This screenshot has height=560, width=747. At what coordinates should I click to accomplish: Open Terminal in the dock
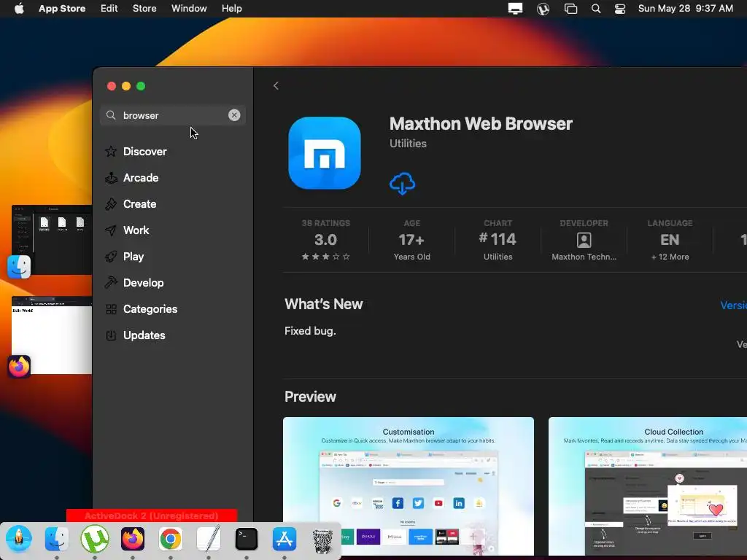(247, 539)
